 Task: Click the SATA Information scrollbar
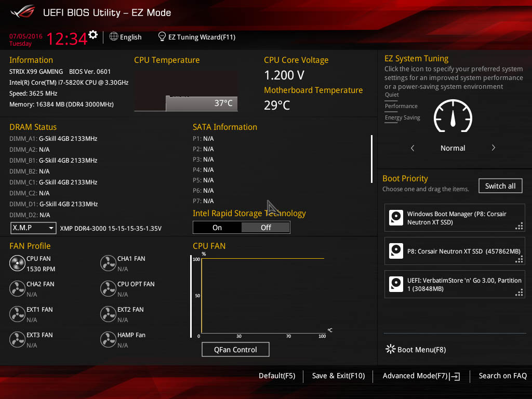pos(372,159)
